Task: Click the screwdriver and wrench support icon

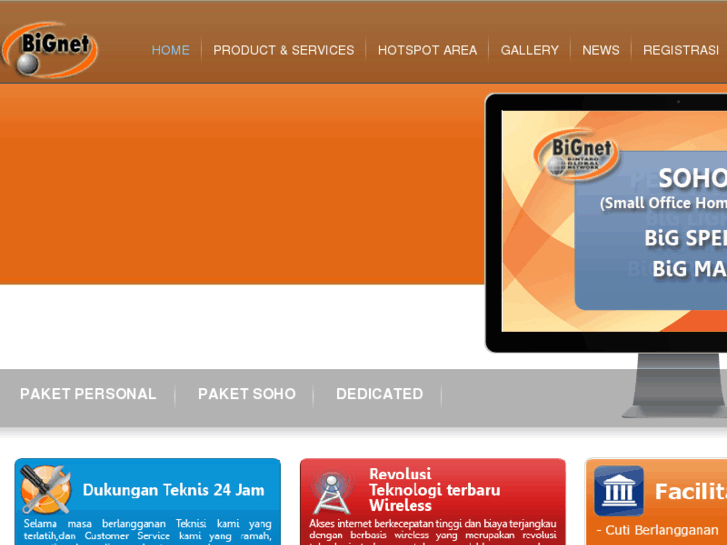Action: pyautogui.click(x=45, y=489)
